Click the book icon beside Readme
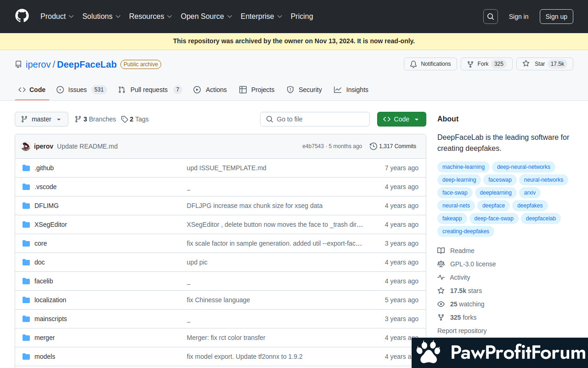 point(441,251)
